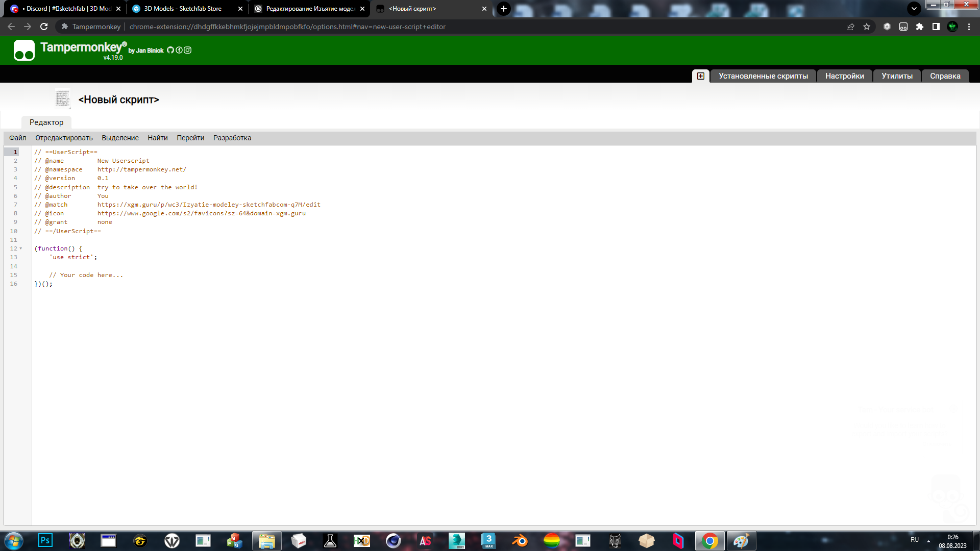Open the Chrome extensions puzzle icon
980x551 pixels.
(919, 27)
